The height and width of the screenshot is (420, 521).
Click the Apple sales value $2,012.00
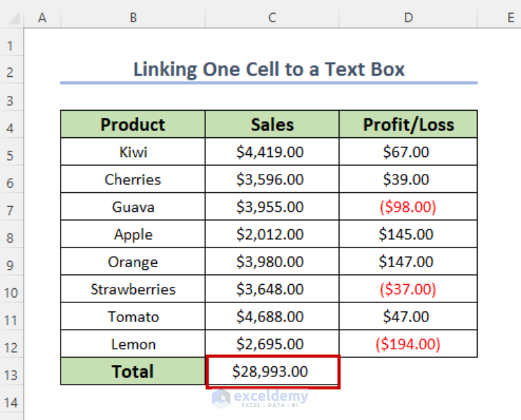coord(272,234)
